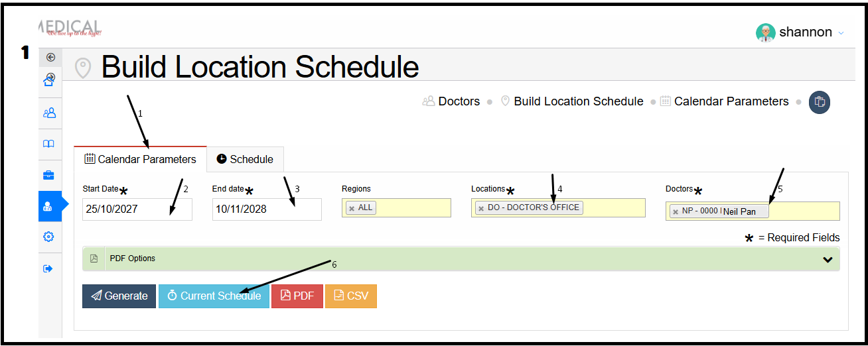Remove DO - DOCTOR'S OFFICE location tag
The width and height of the screenshot is (868, 346).
(x=481, y=208)
